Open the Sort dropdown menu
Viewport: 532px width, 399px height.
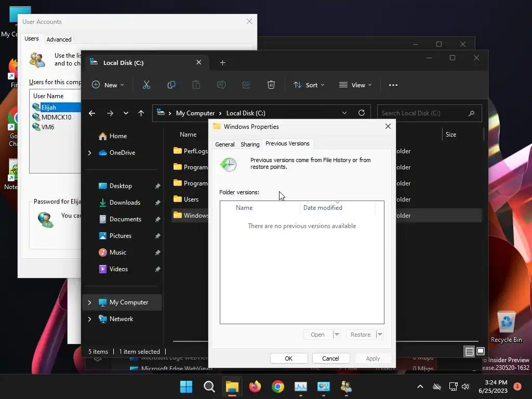click(309, 85)
